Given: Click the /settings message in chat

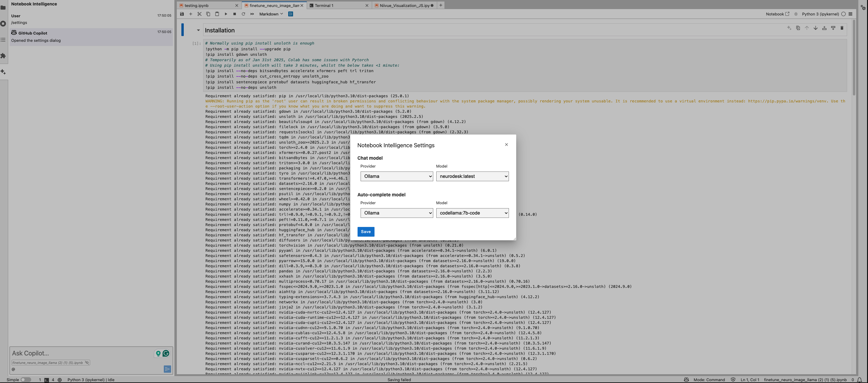Looking at the screenshot, I should pos(19,23).
